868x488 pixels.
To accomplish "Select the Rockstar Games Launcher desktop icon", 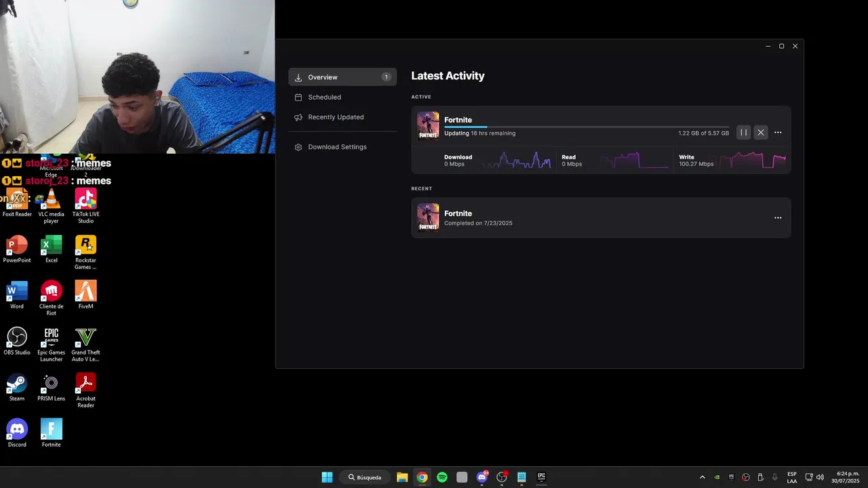I will click(x=85, y=253).
